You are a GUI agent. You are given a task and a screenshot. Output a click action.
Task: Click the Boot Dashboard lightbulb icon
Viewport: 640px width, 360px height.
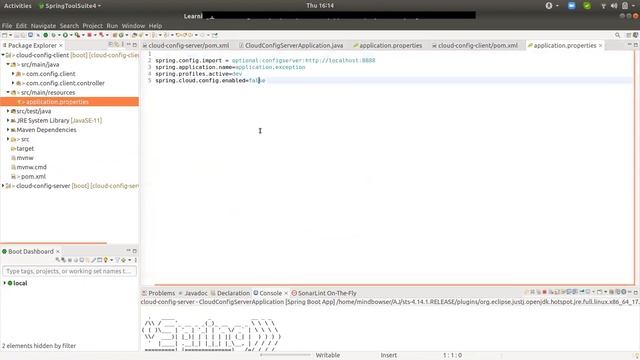[106, 260]
